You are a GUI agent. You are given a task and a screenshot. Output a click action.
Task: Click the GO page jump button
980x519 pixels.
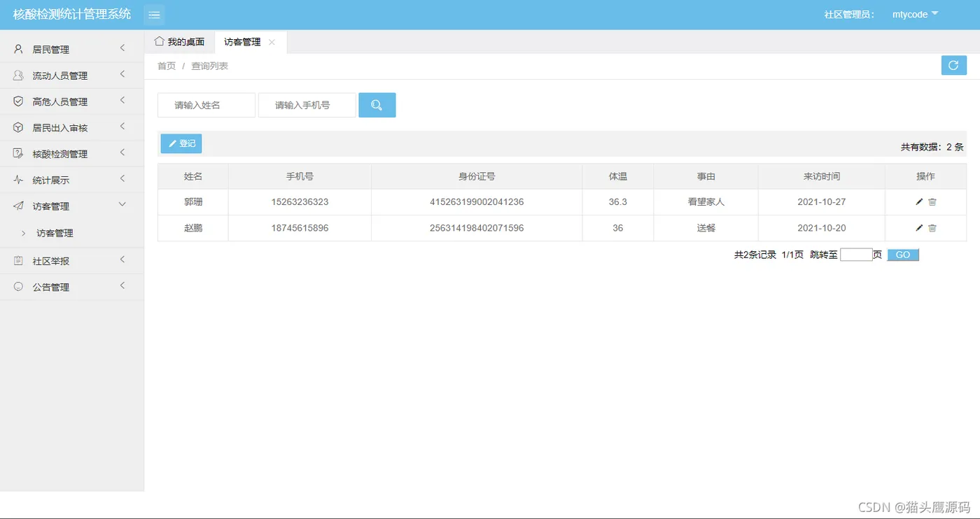pyautogui.click(x=903, y=255)
